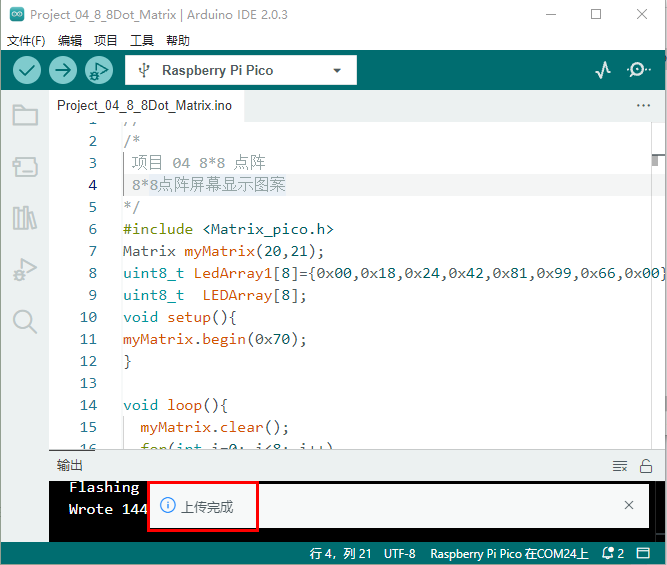Open the Debug sidebar panel
This screenshot has height=565, width=667.
coord(25,270)
